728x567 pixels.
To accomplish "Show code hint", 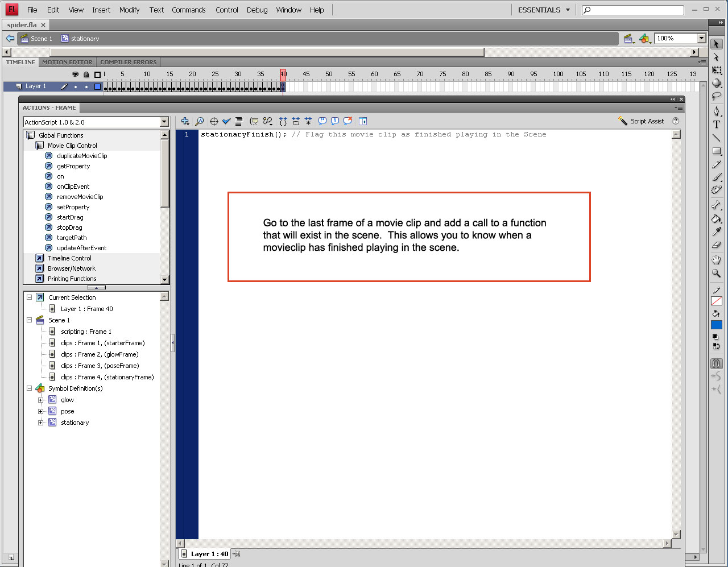I will click(x=254, y=121).
